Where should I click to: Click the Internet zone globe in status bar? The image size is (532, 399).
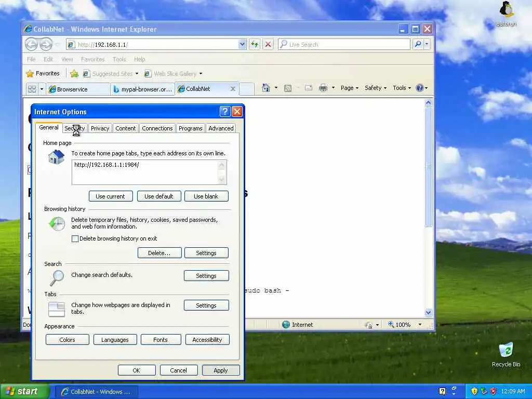click(x=286, y=325)
